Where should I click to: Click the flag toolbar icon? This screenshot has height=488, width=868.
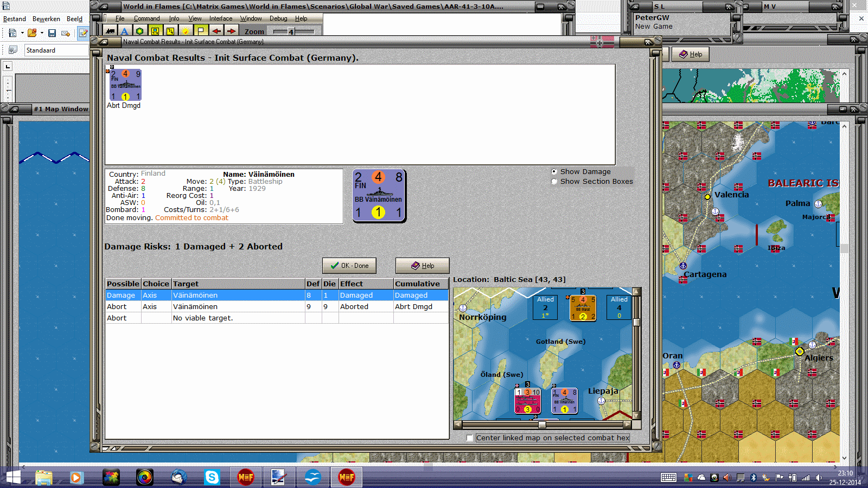point(201,31)
